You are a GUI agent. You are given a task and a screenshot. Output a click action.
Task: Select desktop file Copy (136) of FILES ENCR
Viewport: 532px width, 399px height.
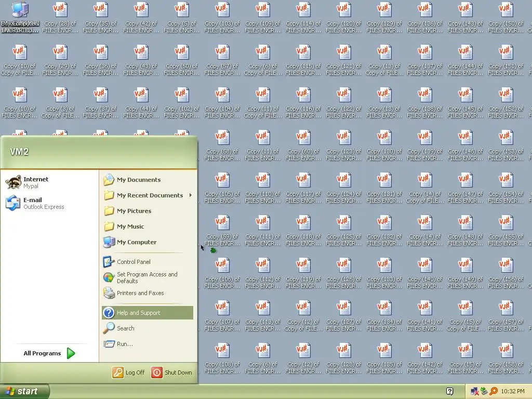click(425, 18)
